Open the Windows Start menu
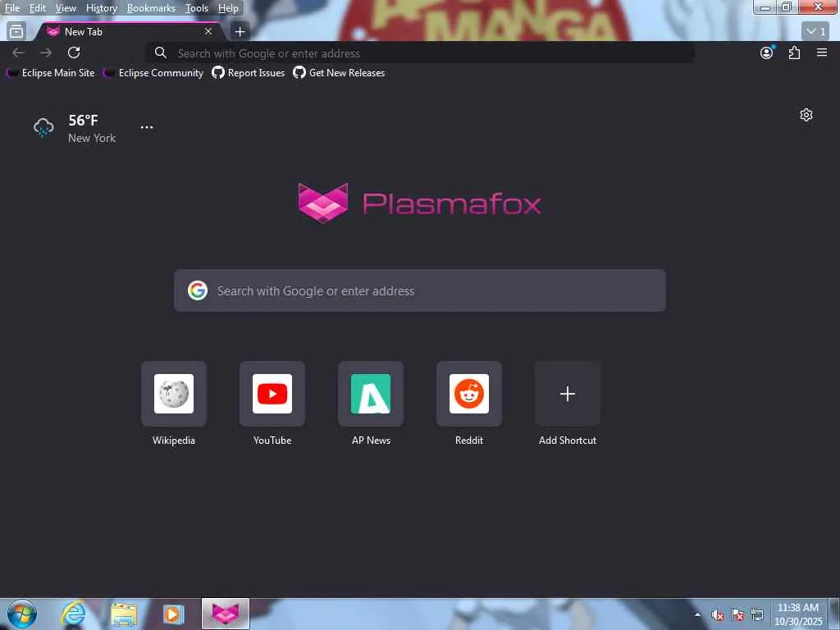The height and width of the screenshot is (630, 840). [21, 614]
